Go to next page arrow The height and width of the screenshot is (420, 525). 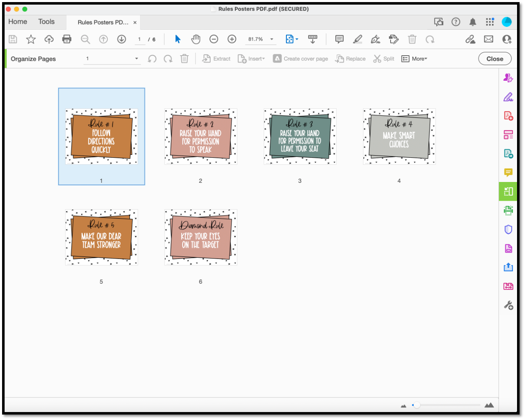(x=121, y=39)
